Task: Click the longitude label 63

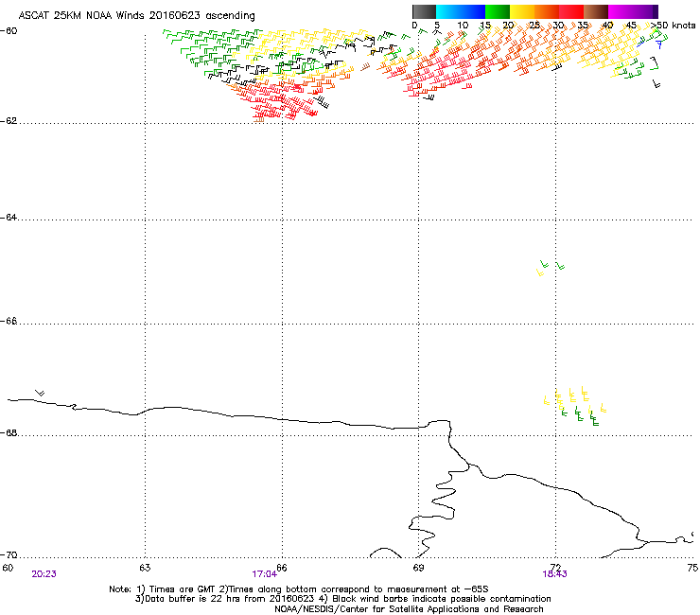Action: (145, 568)
